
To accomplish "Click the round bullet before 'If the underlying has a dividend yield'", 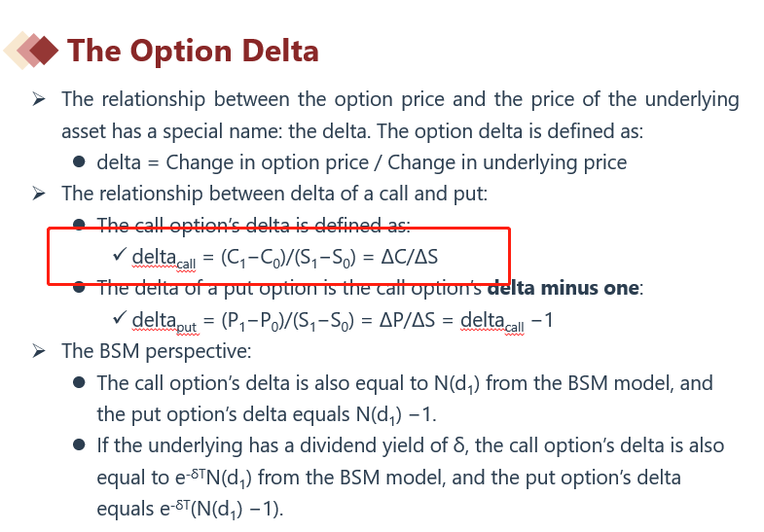I will [80, 445].
